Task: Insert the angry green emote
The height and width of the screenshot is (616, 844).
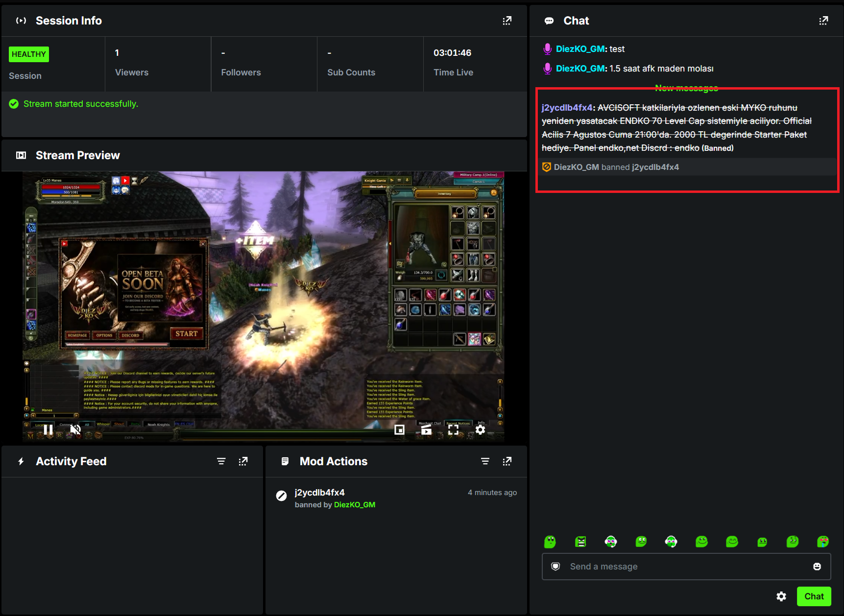Action: (x=580, y=542)
